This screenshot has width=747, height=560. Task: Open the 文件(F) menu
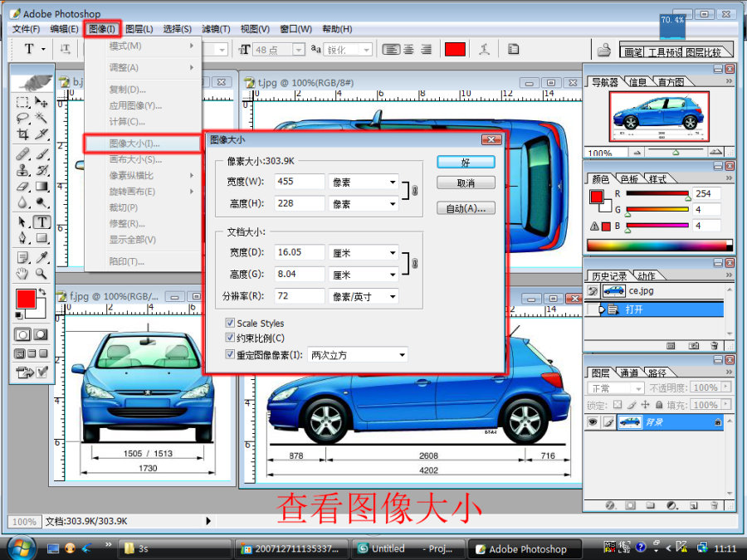(x=26, y=29)
